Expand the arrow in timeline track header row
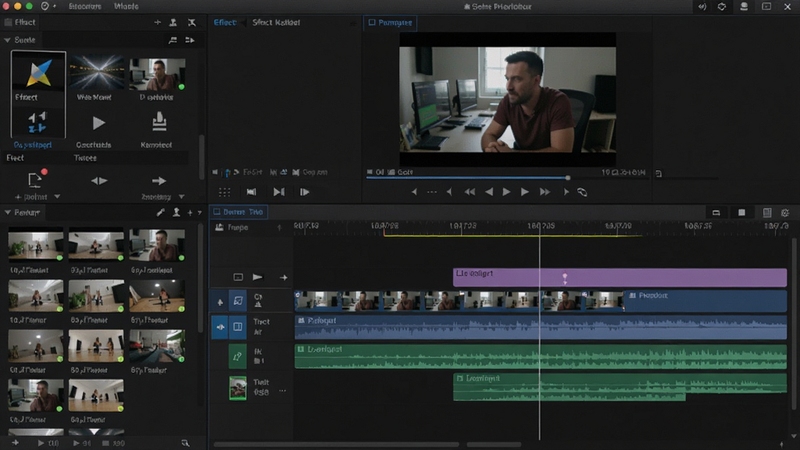This screenshot has width=800, height=450. click(283, 278)
